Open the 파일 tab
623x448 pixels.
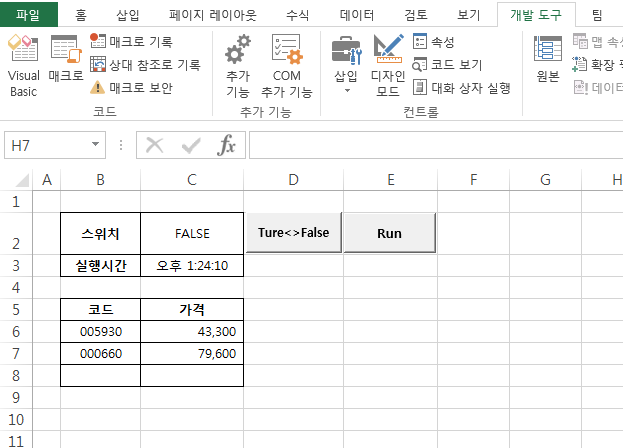(28, 15)
